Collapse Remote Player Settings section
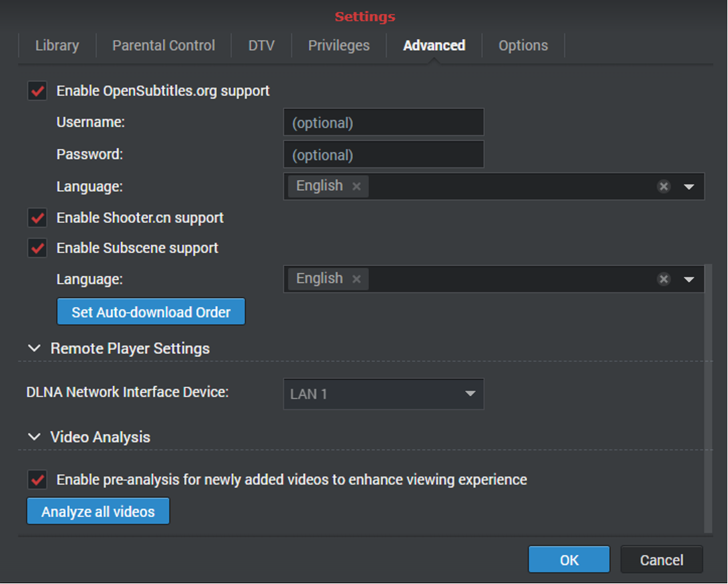The height and width of the screenshot is (584, 728). point(34,348)
